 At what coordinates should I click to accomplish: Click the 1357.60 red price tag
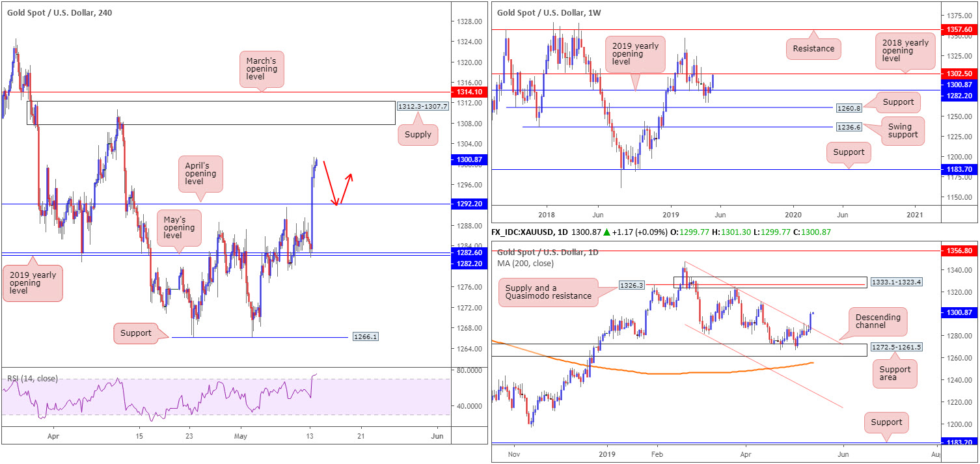tap(959, 30)
